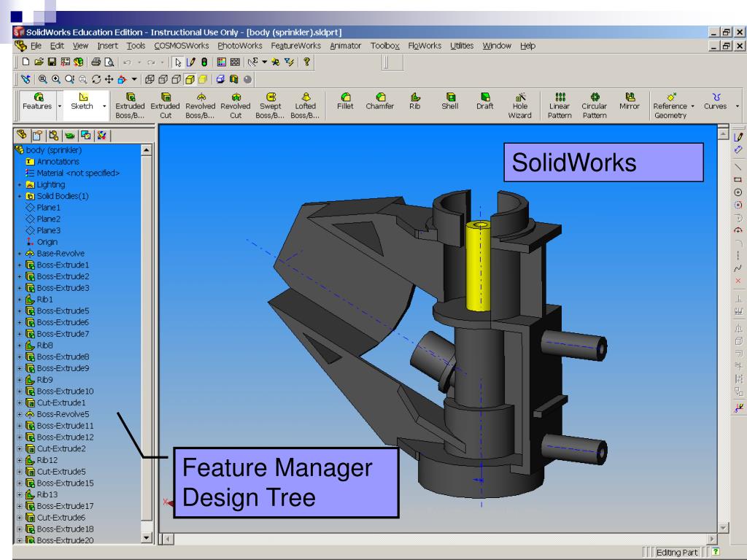Viewport: 747px width, 560px height.
Task: Toggle the Sketch pencil in the right toolbar
Action: pos(738,137)
